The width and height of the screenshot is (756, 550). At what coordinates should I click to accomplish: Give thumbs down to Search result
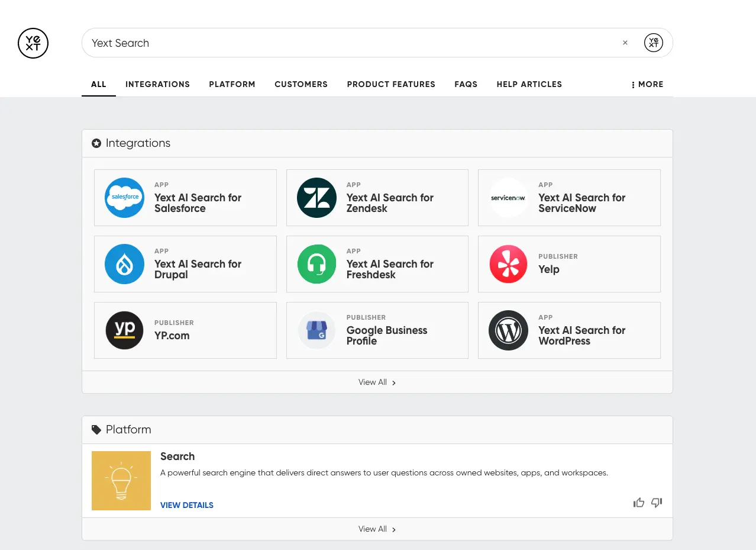coord(657,503)
